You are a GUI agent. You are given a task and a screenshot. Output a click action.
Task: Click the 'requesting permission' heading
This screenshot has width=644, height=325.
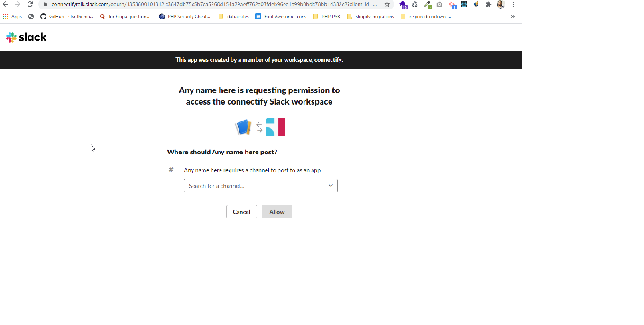click(x=259, y=96)
